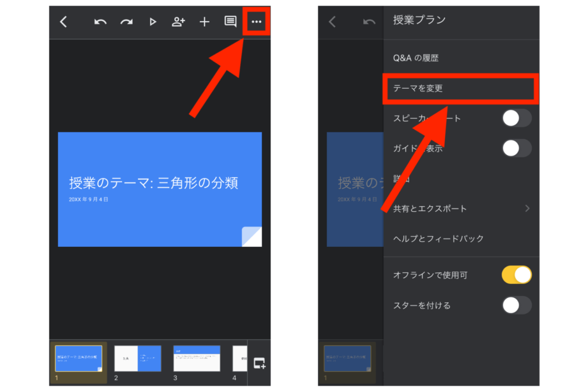Start slideshow with the play icon

pos(153,22)
